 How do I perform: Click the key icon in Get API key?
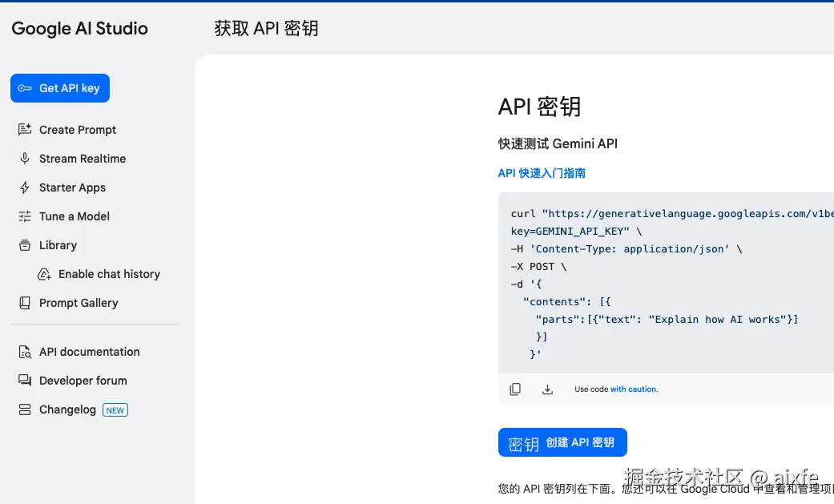(25, 88)
